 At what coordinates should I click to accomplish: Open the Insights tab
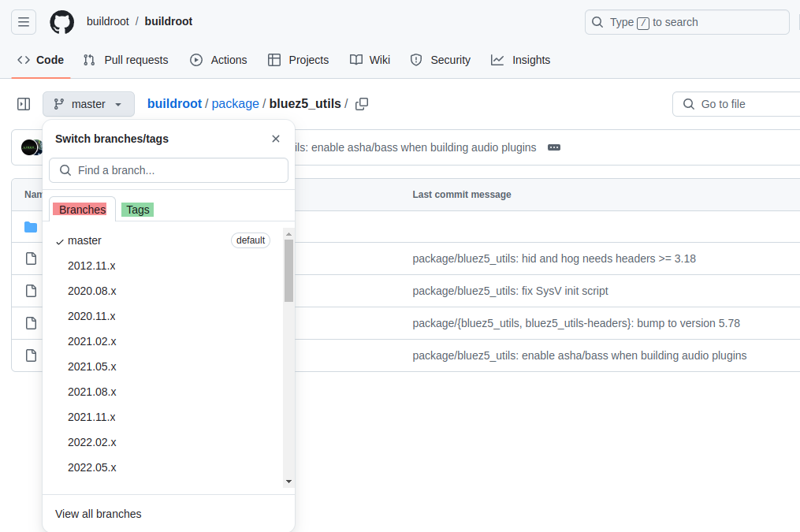[520, 60]
